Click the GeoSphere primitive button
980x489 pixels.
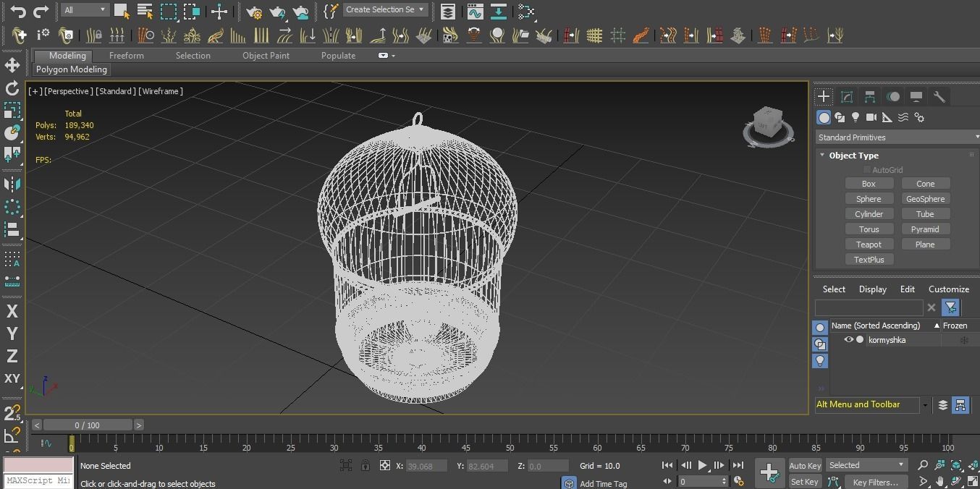[x=926, y=199]
